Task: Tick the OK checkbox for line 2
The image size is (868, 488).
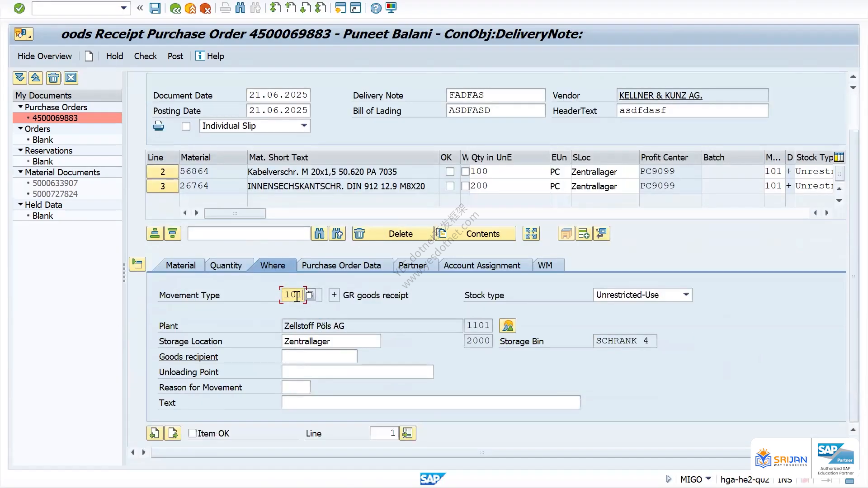Action: tap(450, 172)
